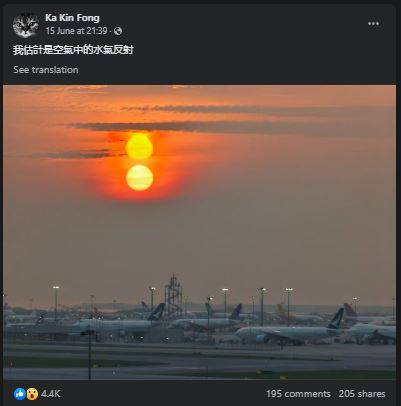401x406 pixels.
Task: Select the Chinese caption text of the post
Action: 73,50
